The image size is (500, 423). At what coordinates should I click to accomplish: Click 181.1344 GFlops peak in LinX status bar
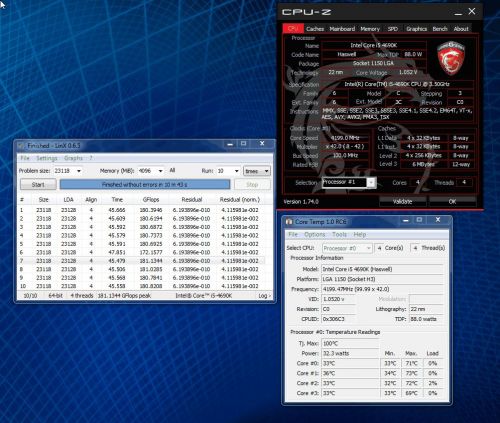pos(124,296)
